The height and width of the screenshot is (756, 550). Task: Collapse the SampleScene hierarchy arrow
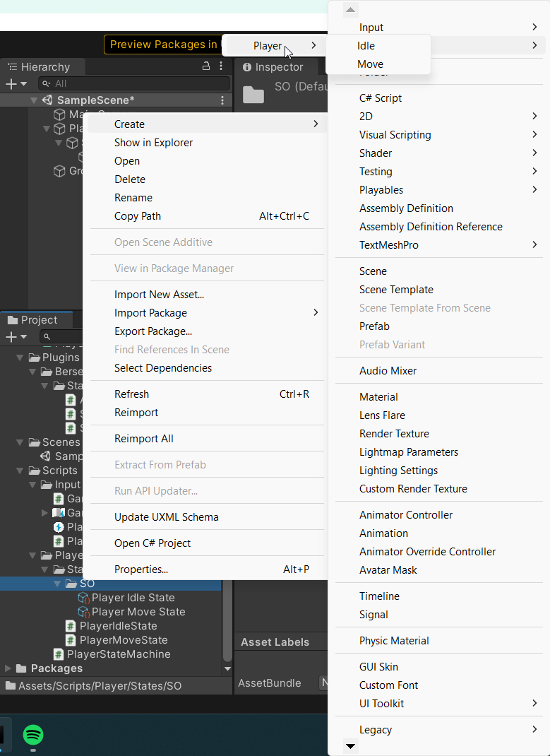pos(33,100)
